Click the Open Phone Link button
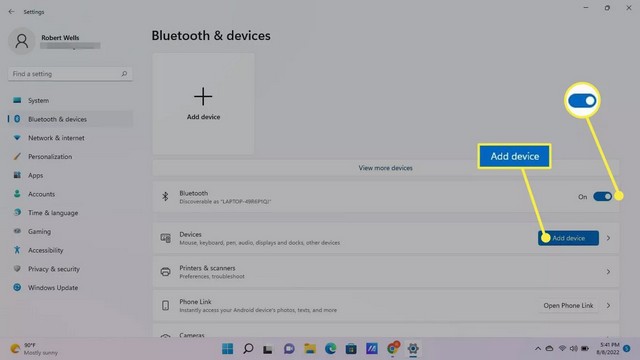640x360 pixels. (568, 306)
